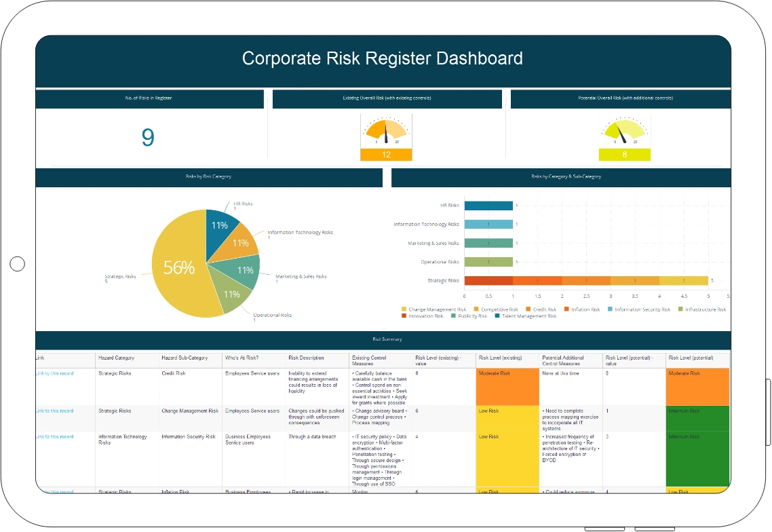Toggle Competitive Risk legend entry
The image size is (772, 532).
tap(496, 309)
